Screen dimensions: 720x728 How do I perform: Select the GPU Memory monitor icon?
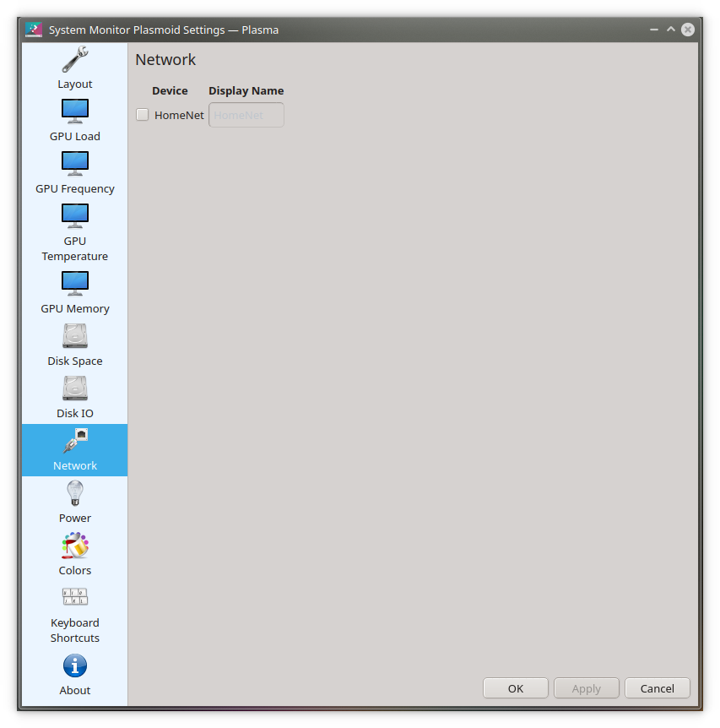point(74,284)
